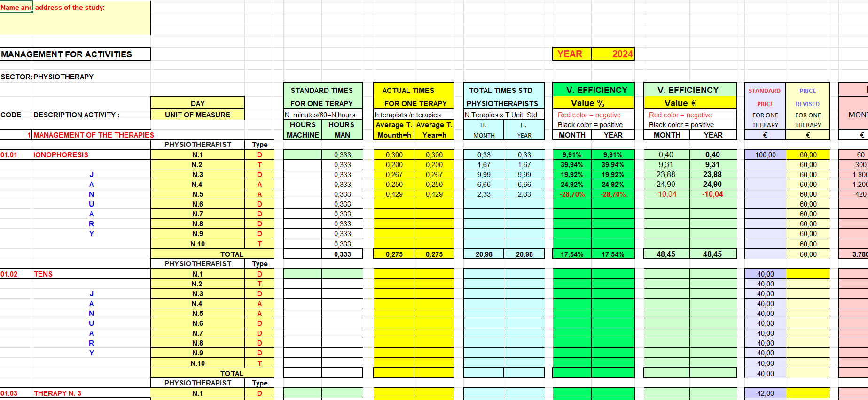Screen dimensions: 868x400
Task: Click the YEAR label cell
Action: click(571, 54)
